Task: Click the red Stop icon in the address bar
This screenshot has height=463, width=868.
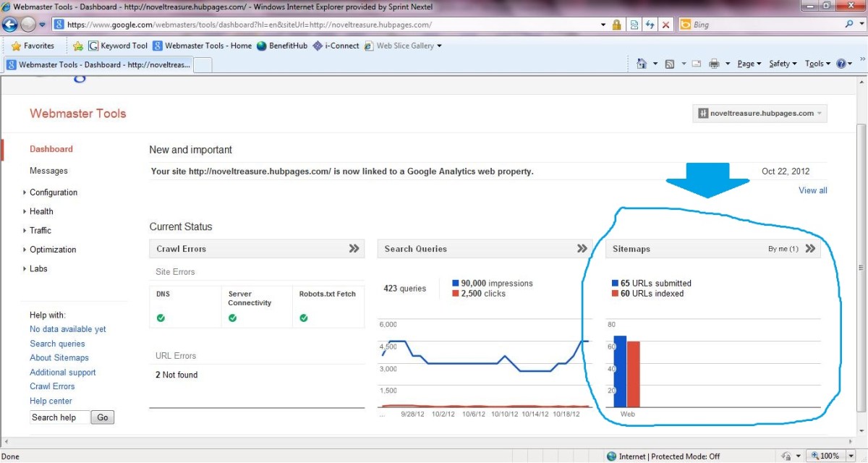Action: pyautogui.click(x=668, y=24)
